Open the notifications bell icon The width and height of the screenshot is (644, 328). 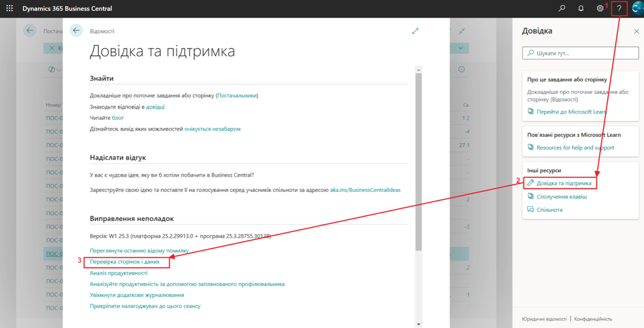coord(581,9)
